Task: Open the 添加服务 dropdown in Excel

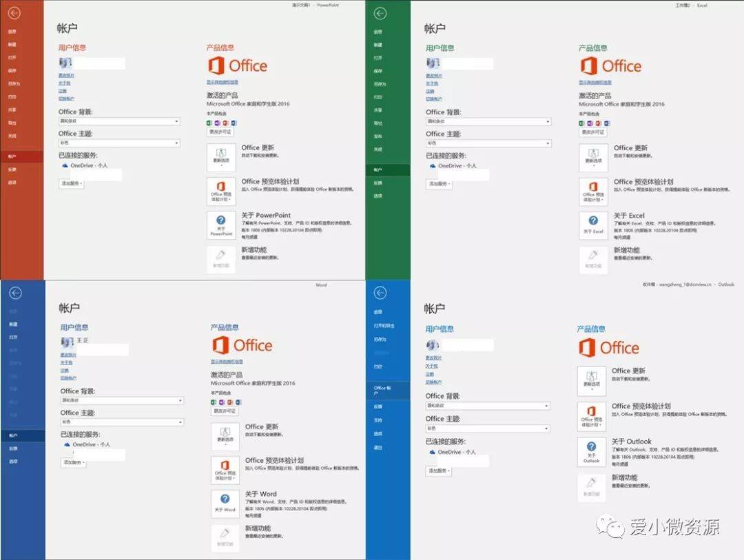Action: click(439, 184)
